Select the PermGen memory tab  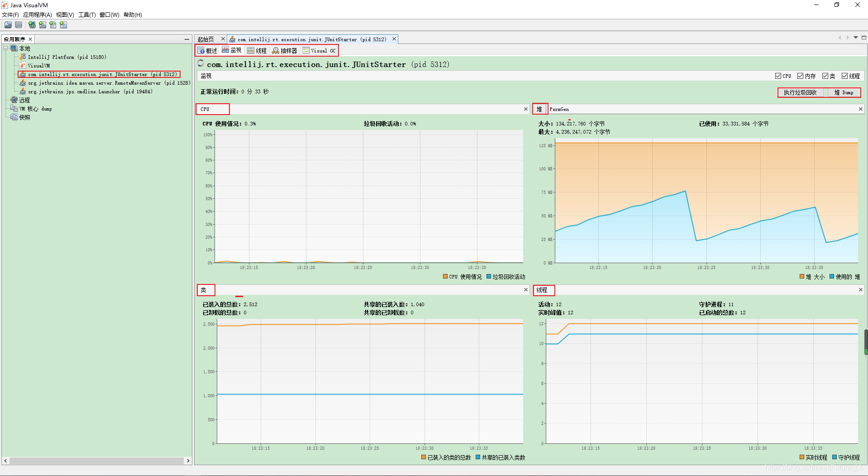point(559,109)
